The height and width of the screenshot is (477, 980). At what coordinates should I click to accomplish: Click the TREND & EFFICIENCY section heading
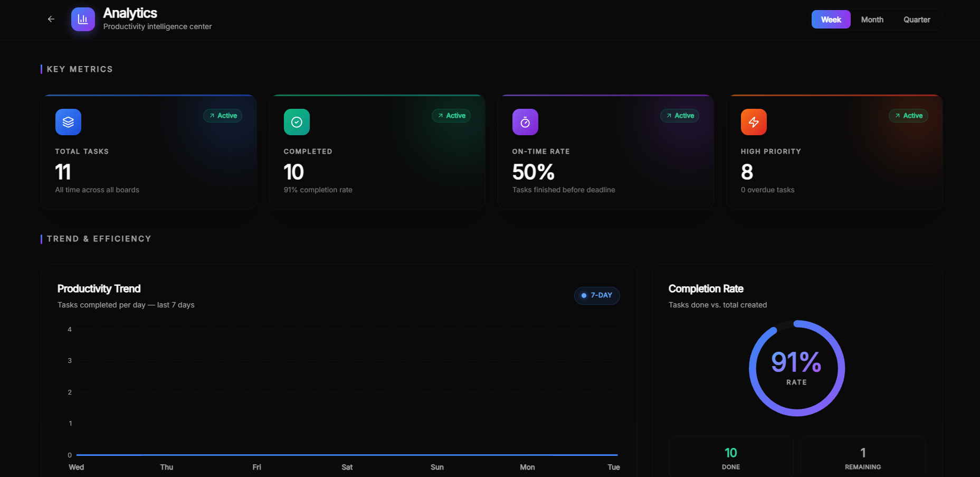click(99, 239)
